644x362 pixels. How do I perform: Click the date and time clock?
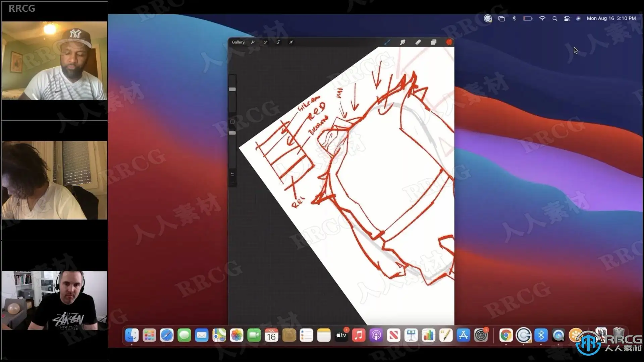(611, 18)
